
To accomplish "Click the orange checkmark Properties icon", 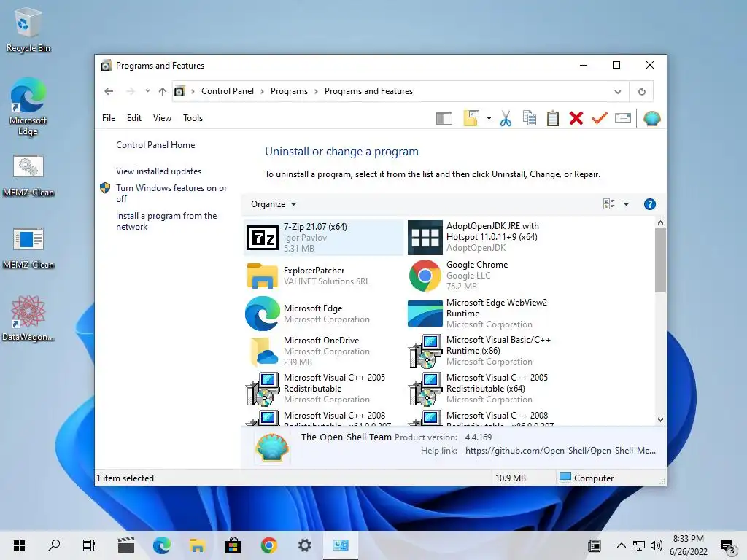I will click(x=600, y=117).
